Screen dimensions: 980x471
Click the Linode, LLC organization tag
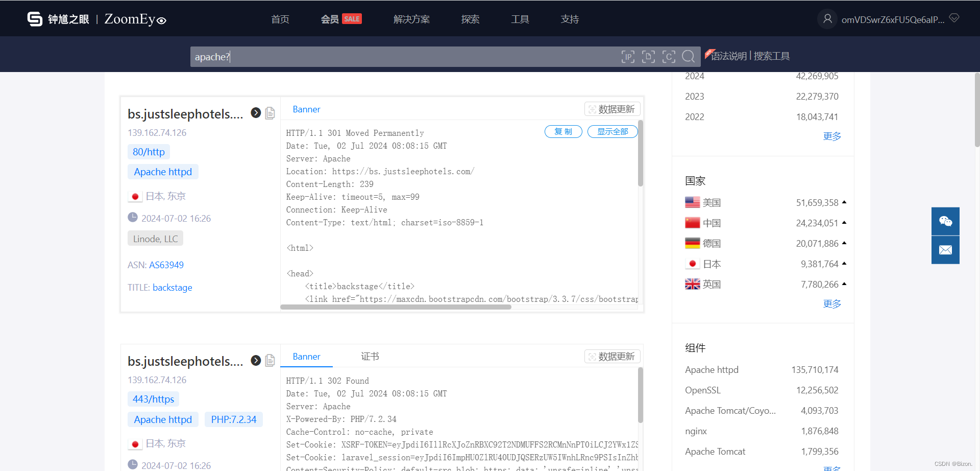click(155, 239)
